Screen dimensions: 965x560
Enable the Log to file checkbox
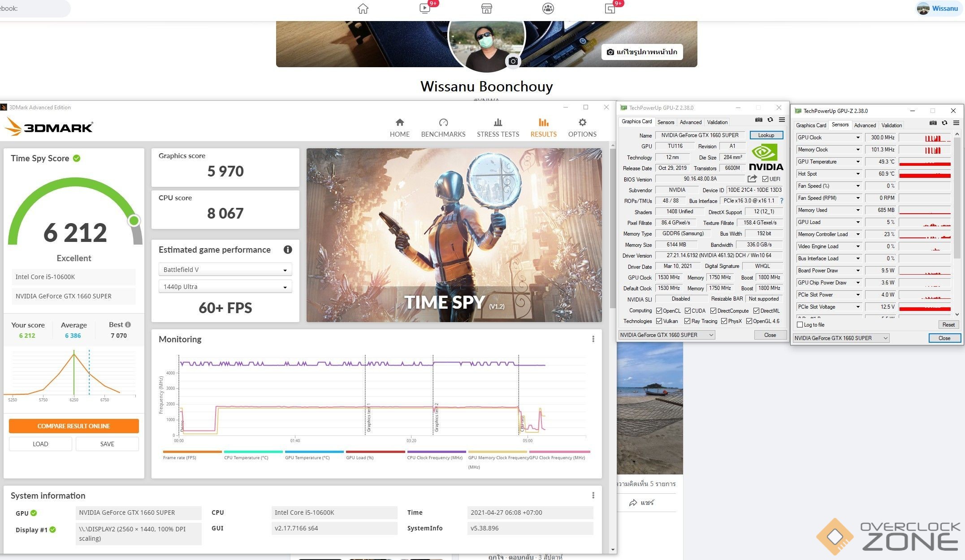click(800, 325)
